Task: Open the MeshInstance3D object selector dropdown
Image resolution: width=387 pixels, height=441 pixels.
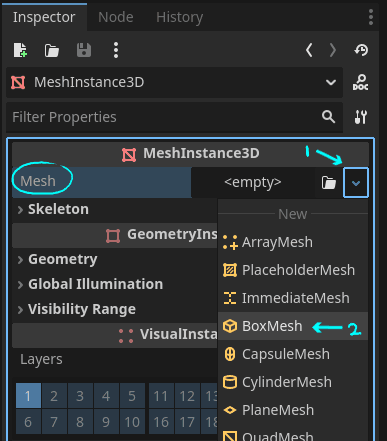Action: coord(174,82)
